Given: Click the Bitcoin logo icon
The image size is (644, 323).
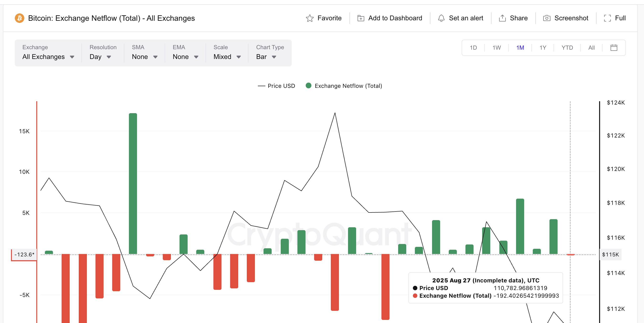Looking at the screenshot, I should coord(20,18).
